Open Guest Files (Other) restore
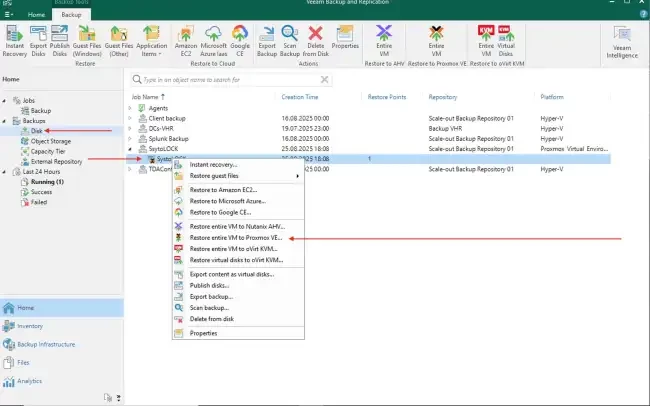 tap(119, 41)
